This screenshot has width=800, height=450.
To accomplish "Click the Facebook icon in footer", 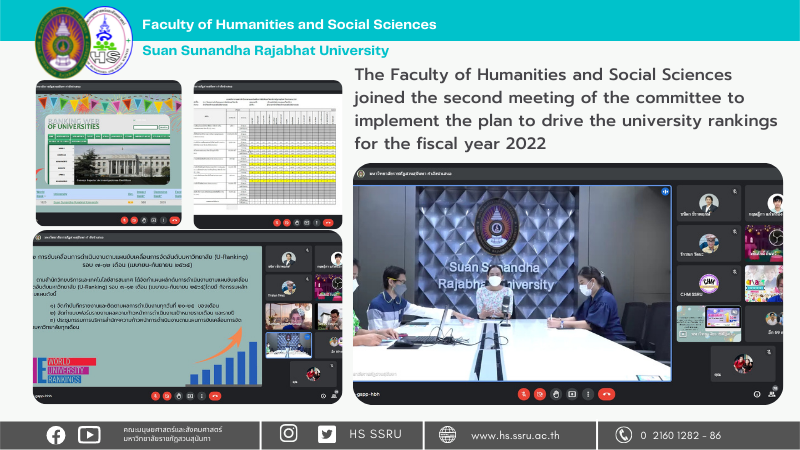I will [55, 434].
